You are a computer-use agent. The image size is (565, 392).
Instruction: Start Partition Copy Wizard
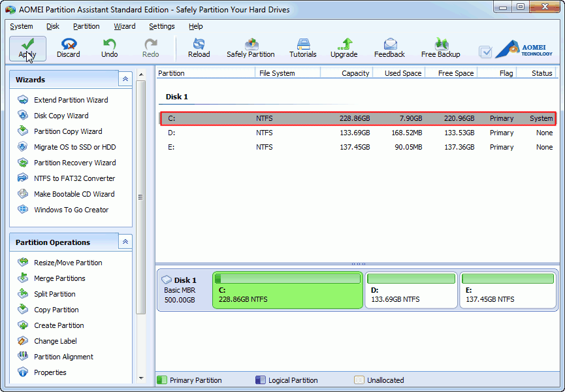(x=60, y=131)
